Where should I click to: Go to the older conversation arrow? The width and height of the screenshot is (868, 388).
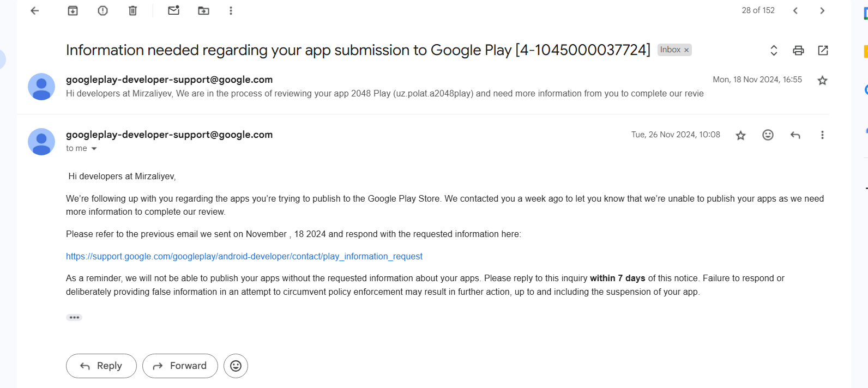[822, 11]
